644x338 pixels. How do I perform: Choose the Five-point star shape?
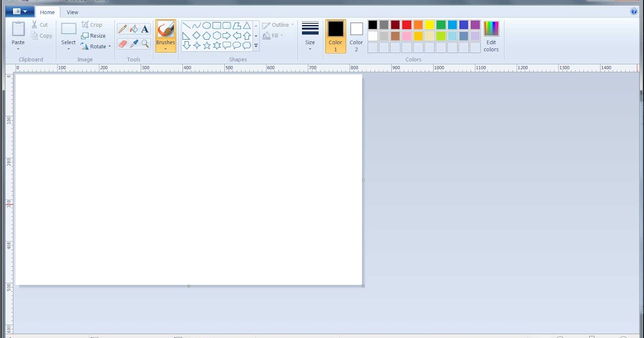[207, 46]
